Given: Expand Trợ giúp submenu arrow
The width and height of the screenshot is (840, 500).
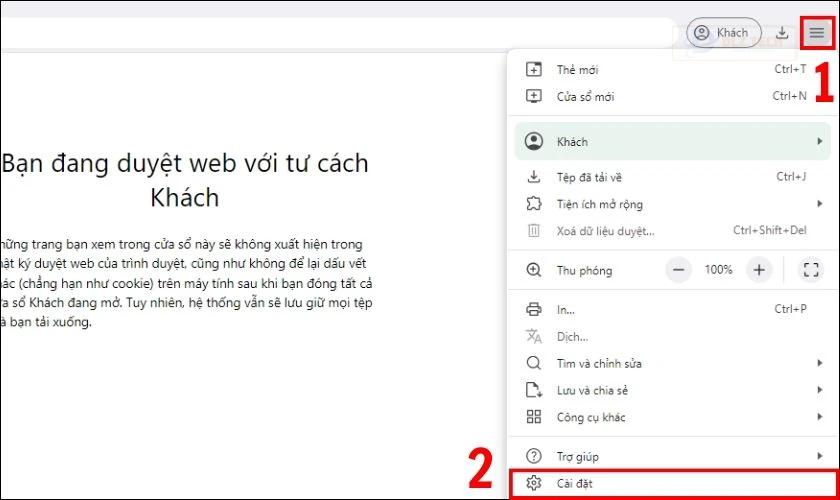Looking at the screenshot, I should (820, 456).
